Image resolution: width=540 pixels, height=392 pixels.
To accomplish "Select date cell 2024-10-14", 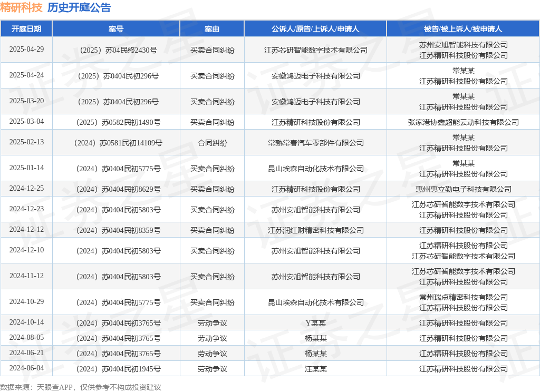I will pos(26,322).
